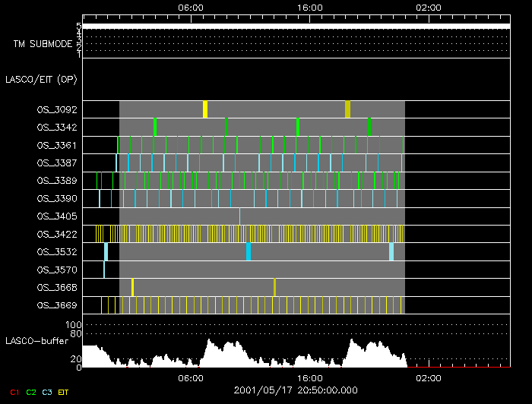Click the 16:00 label on top time axis
Image resolution: width=532 pixels, height=404 pixels.
point(309,7)
